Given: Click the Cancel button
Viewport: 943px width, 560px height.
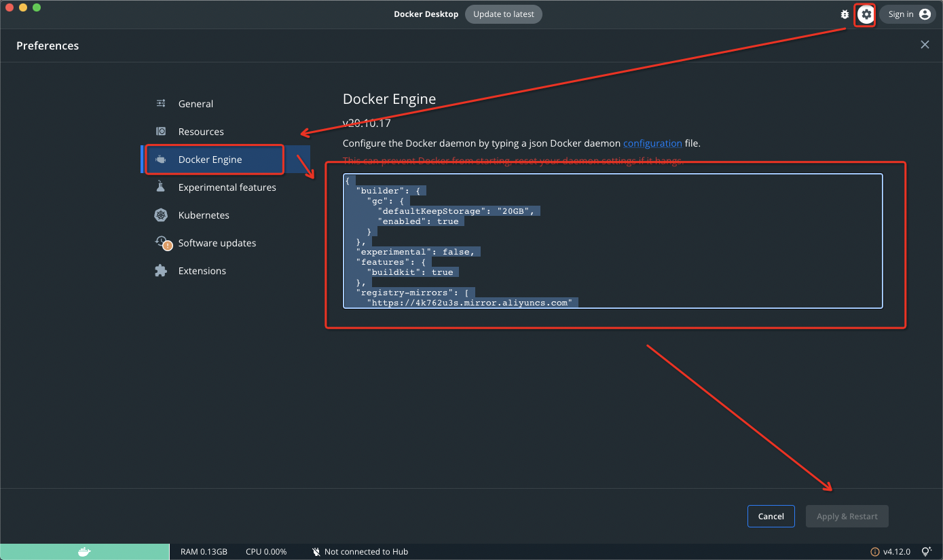Looking at the screenshot, I should tap(771, 516).
